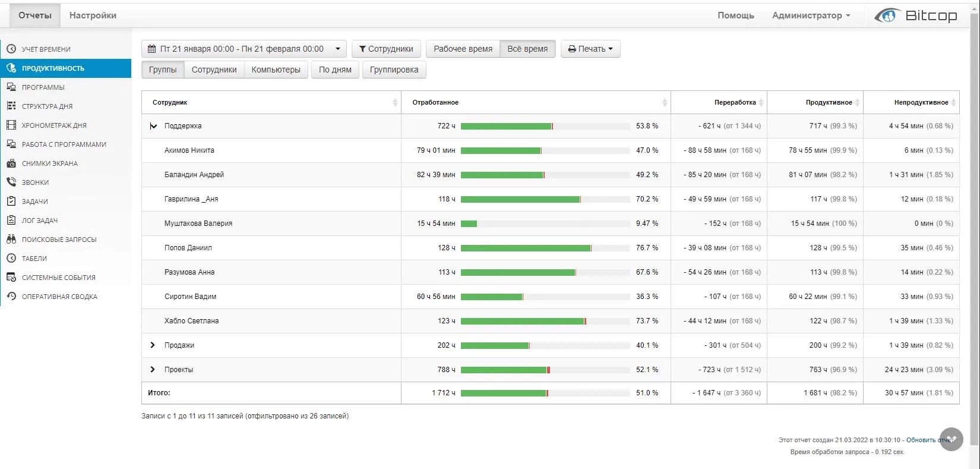Viewport: 980px width, 469px height.
Task: Click the По дням button
Action: tap(335, 70)
